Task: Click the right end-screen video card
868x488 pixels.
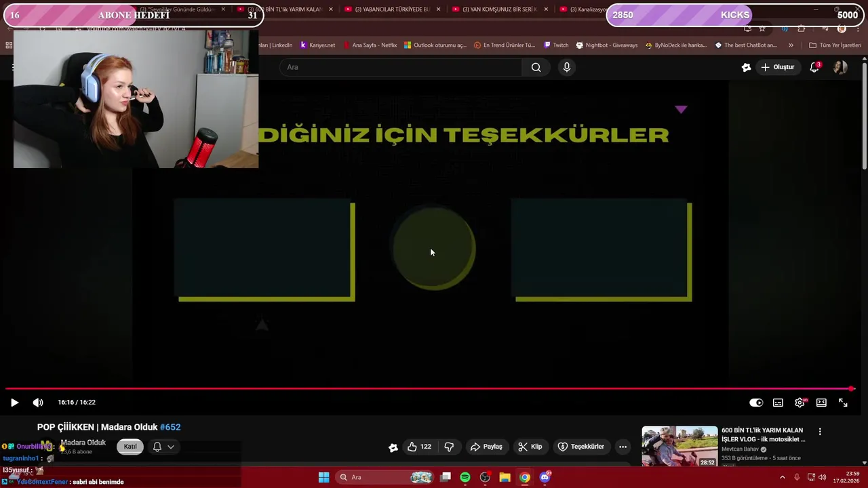Action: click(601, 250)
